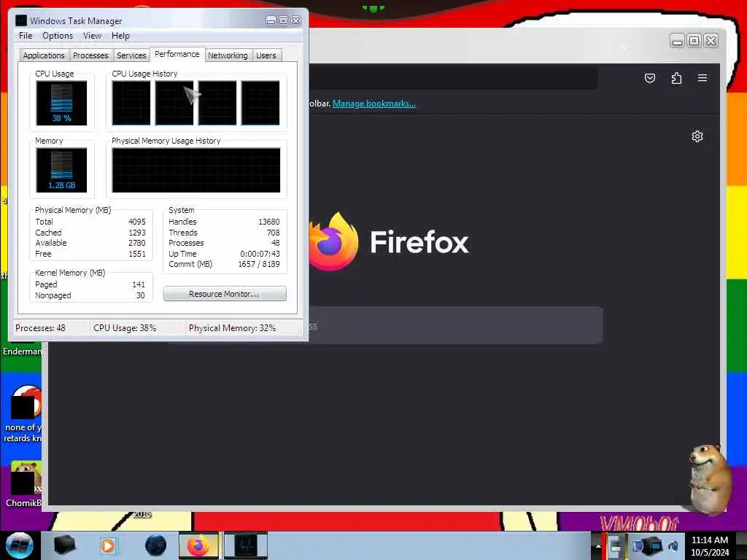Click the dark globe taskbar icon
Screen dimensions: 747x560
155,545
